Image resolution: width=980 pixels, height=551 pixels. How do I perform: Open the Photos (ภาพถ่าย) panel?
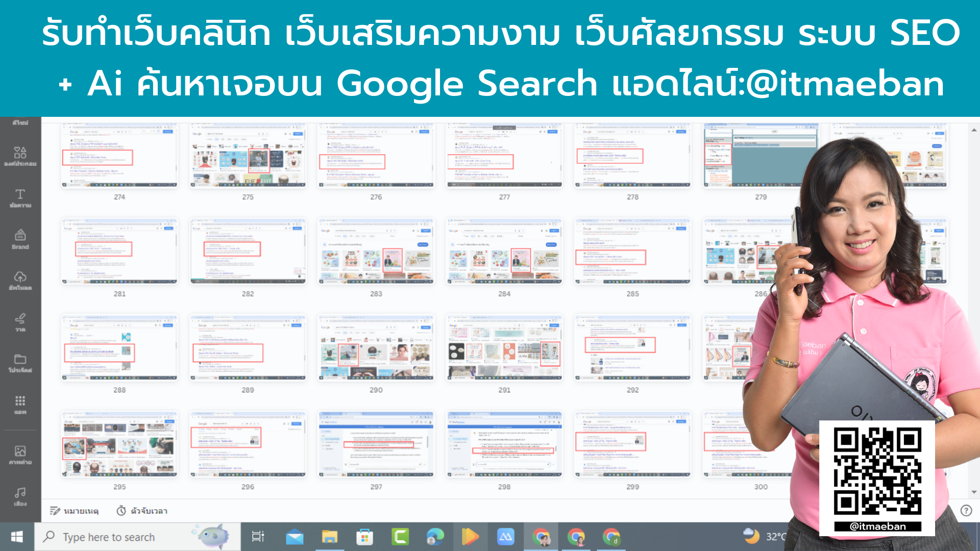point(20,455)
